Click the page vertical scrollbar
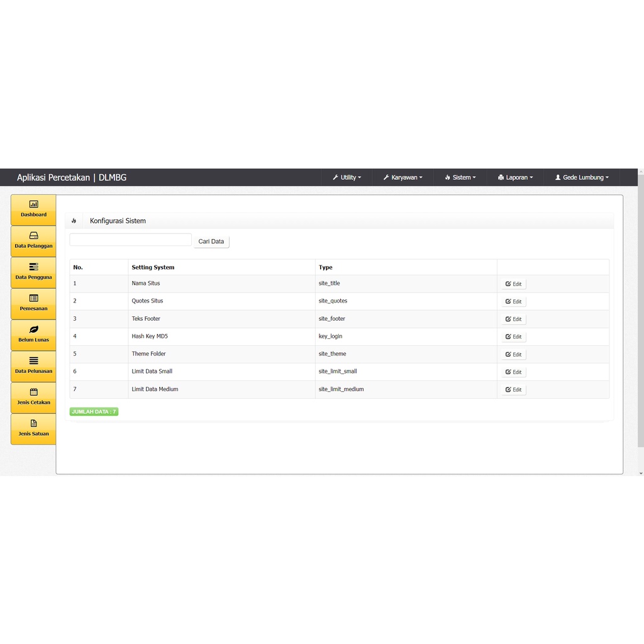Viewport: 644px width, 644px height. pos(641,312)
